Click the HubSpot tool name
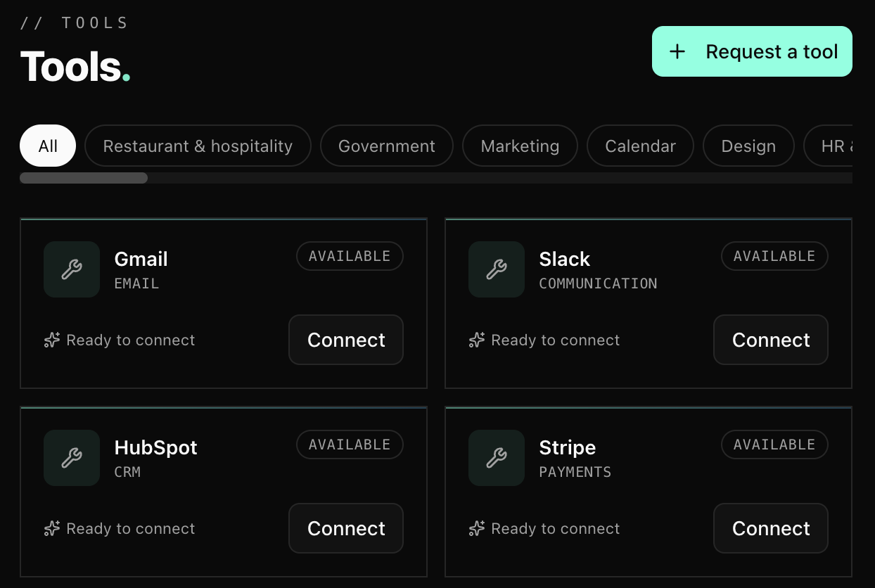This screenshot has height=588, width=875. click(x=155, y=447)
